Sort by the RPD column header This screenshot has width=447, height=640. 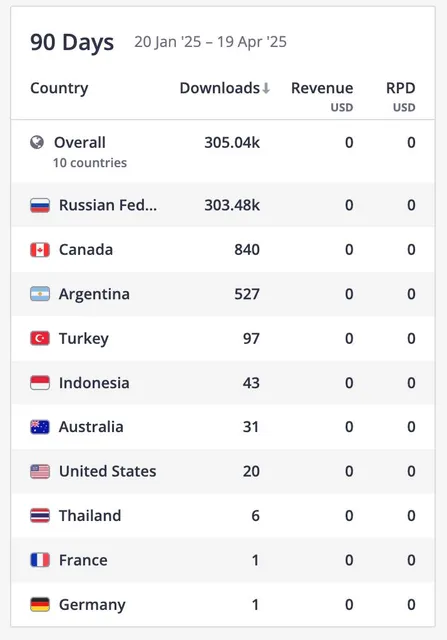400,88
